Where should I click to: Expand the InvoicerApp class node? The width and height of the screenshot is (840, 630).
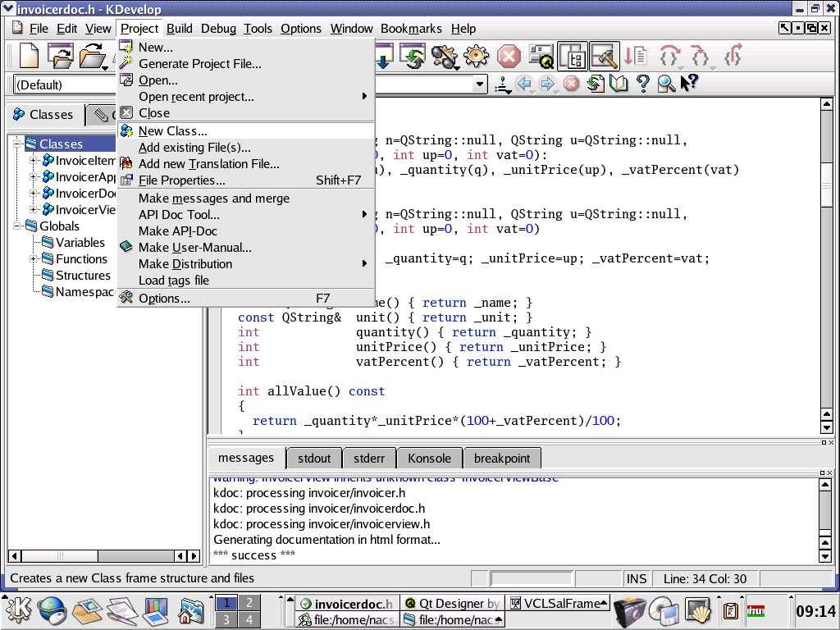[33, 177]
